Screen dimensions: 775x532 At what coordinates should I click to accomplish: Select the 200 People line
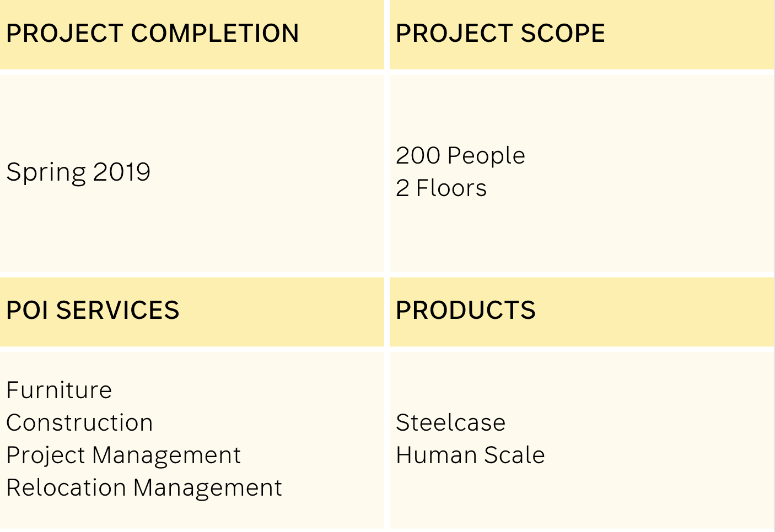(x=460, y=156)
